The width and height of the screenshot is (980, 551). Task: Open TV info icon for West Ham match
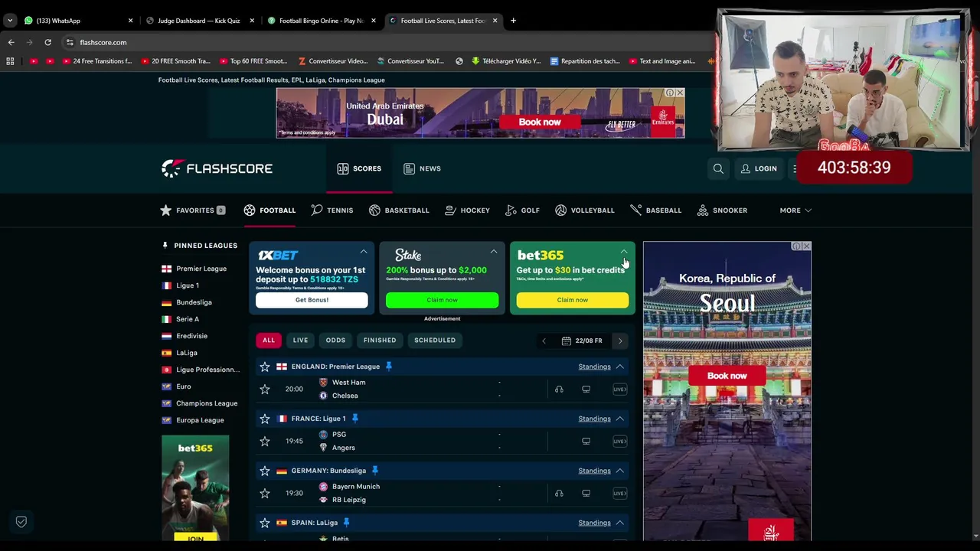tap(586, 389)
